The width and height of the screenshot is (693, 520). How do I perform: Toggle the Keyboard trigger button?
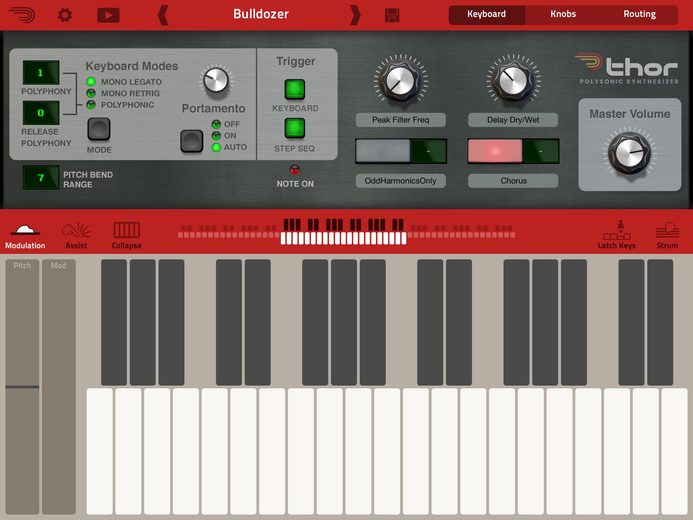click(295, 89)
